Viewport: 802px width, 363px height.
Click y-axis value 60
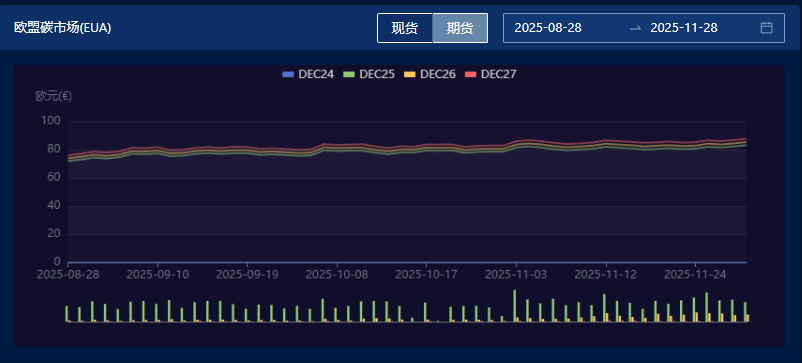pos(55,177)
